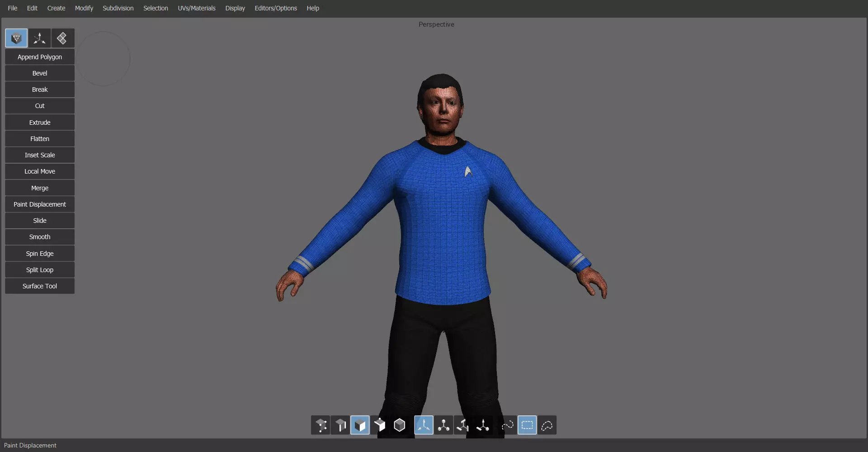Activate the Cut tool button
This screenshot has height=452, width=868.
point(40,106)
